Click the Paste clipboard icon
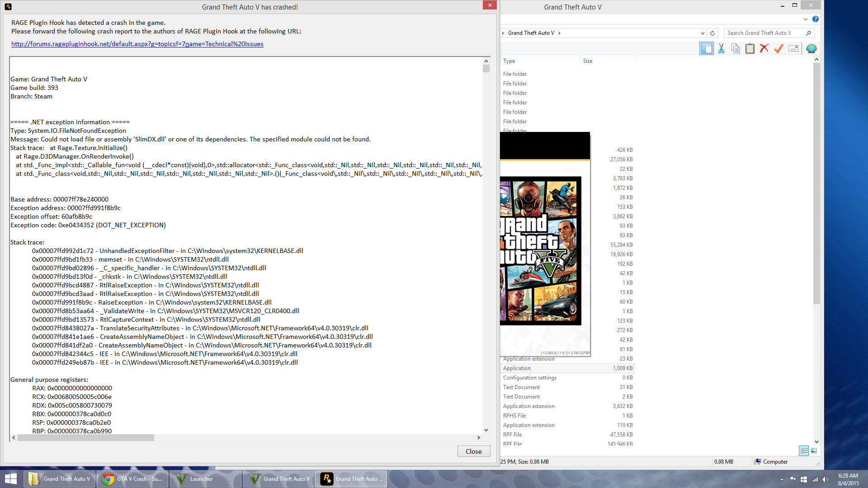Viewport: 868px width, 488px height. click(750, 49)
